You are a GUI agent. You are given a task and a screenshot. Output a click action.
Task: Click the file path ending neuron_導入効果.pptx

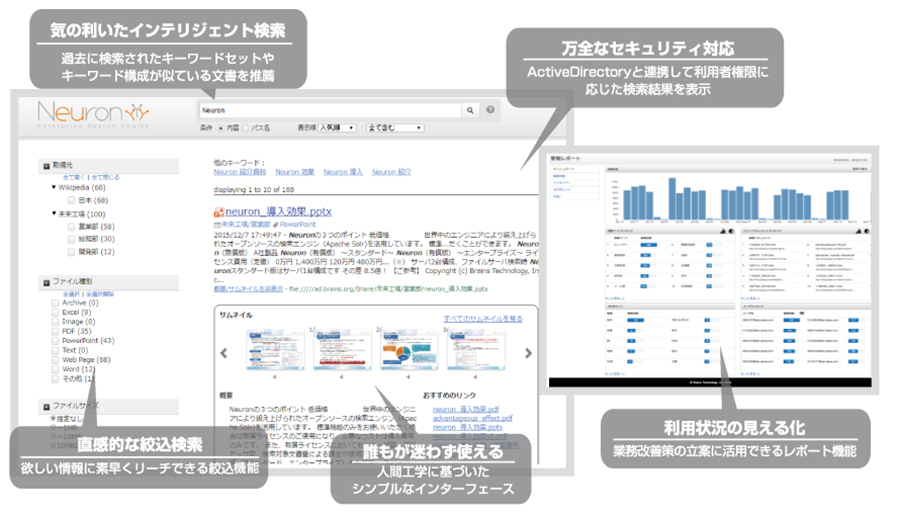tap(389, 289)
